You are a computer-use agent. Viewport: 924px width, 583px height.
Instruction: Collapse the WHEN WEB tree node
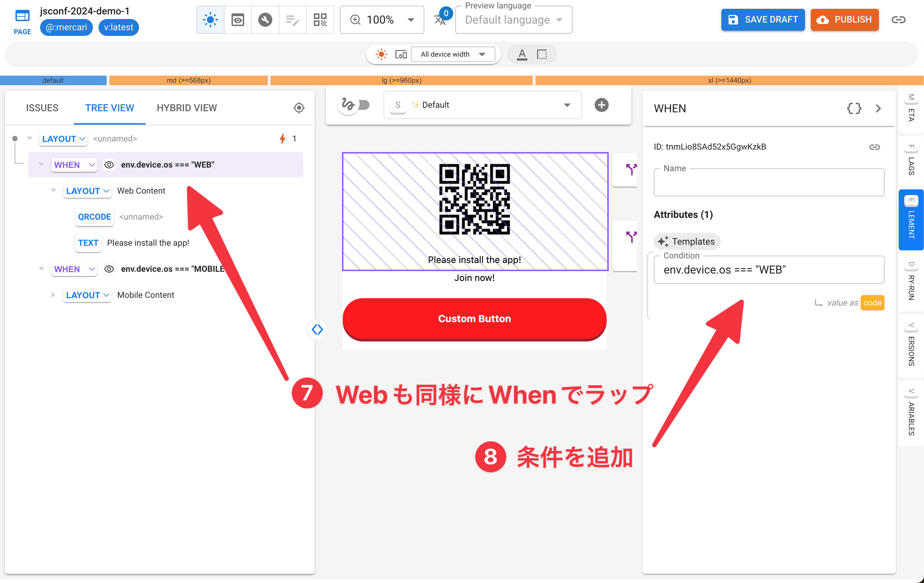tap(42, 165)
